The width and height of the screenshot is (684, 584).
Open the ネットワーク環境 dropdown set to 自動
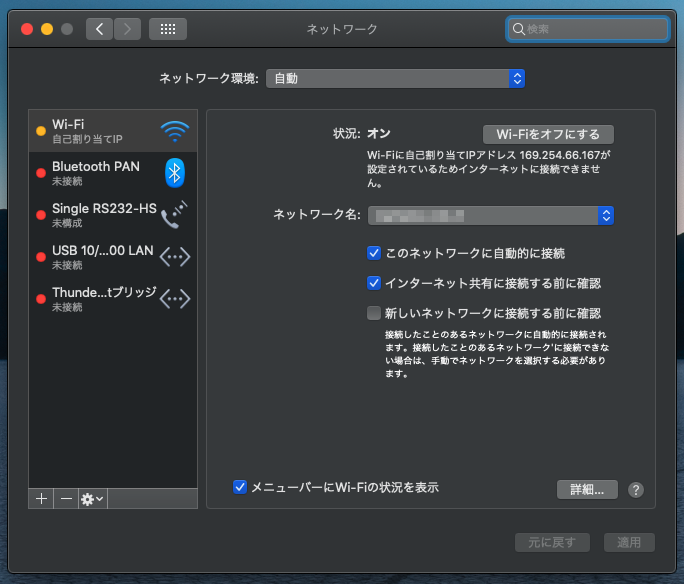(395, 79)
